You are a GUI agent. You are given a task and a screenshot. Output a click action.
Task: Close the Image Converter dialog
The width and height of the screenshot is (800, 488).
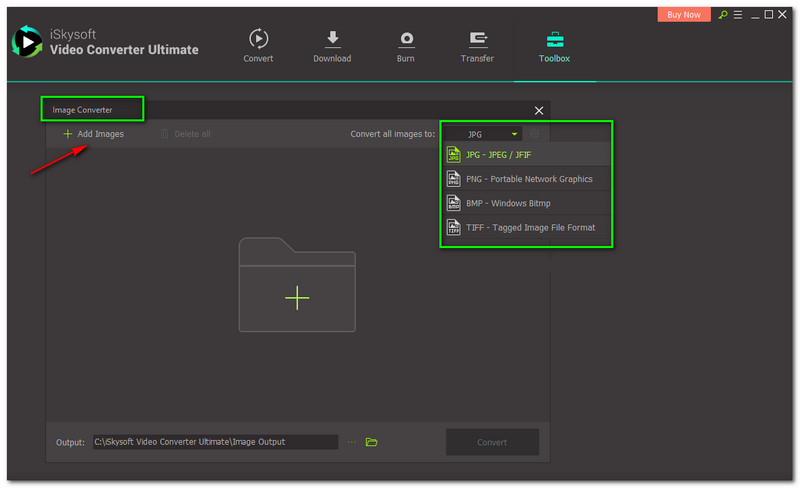tap(539, 110)
